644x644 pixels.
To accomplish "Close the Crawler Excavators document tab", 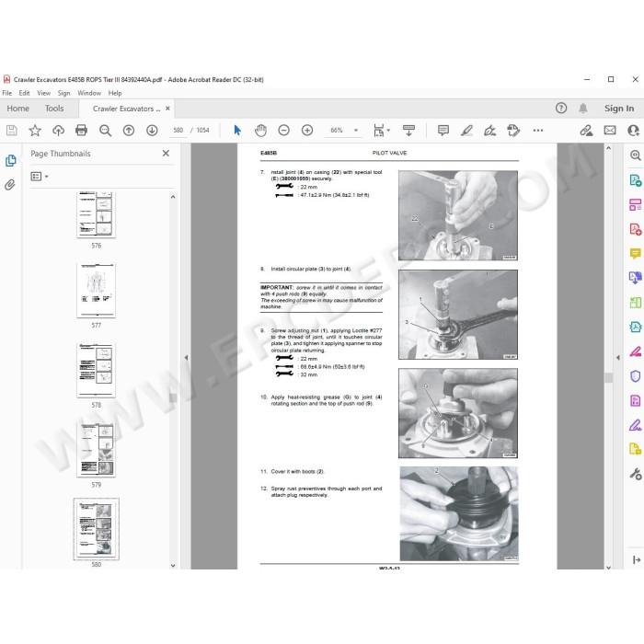I will tap(167, 109).
